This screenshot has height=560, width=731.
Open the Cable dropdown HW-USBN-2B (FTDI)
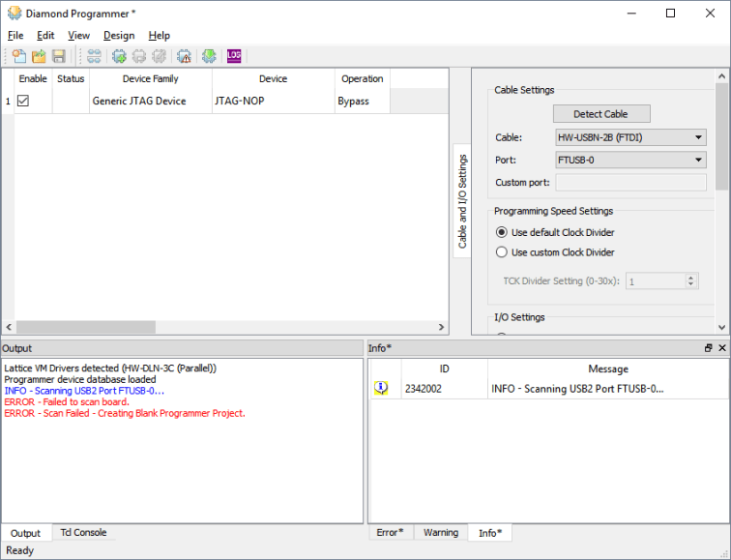[x=630, y=137]
